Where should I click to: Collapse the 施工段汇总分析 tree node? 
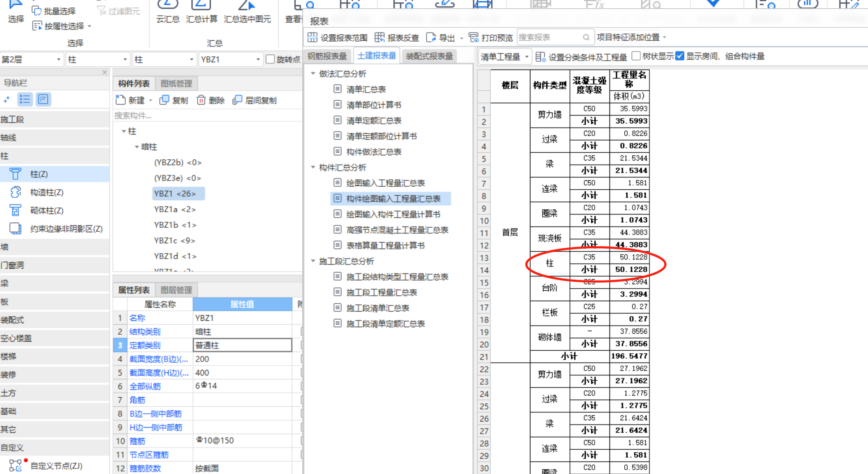(x=313, y=261)
